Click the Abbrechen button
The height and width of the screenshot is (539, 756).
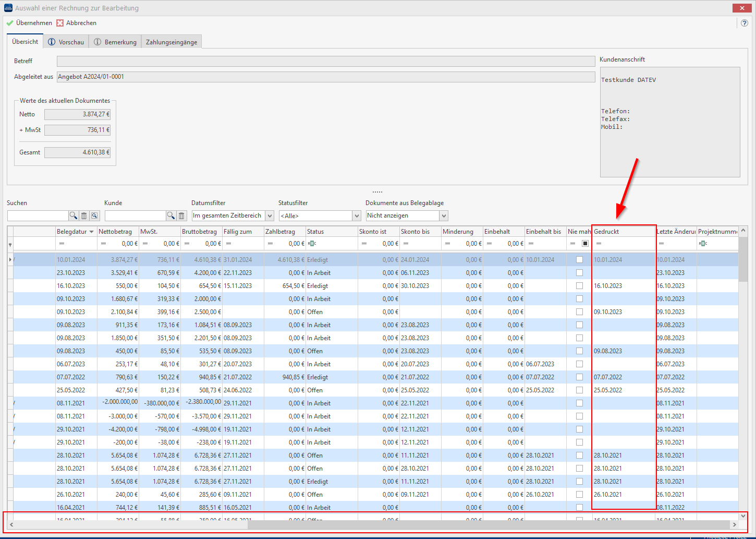(77, 23)
